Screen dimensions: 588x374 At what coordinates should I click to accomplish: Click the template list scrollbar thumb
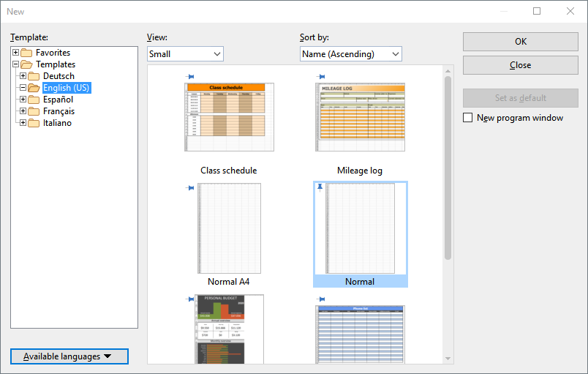(448, 168)
